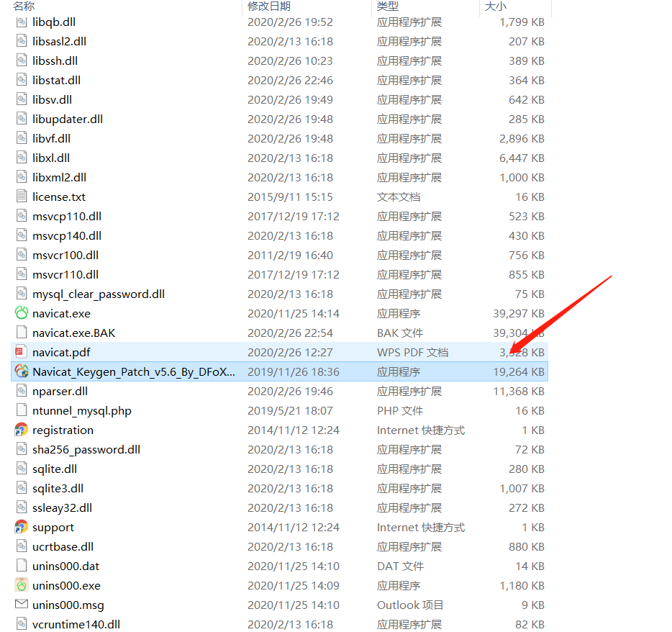Select the file name sqlite.dll
The image size is (672, 632).
coord(55,469)
